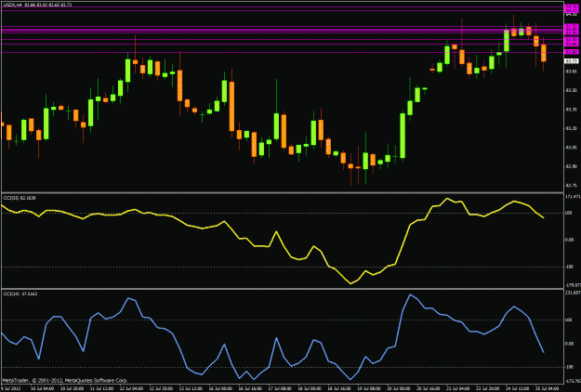Click the 11 Jul 12:00 time label

101,388
